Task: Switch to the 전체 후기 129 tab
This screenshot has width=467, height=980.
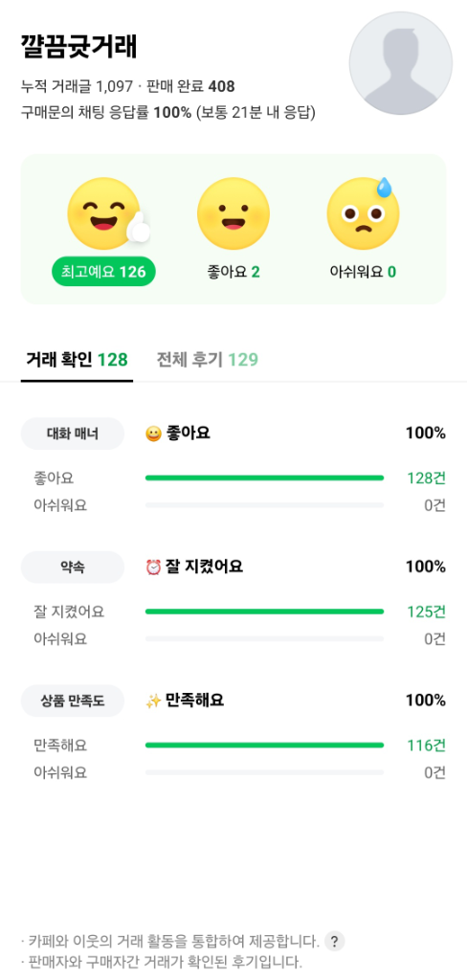Action: click(x=207, y=360)
